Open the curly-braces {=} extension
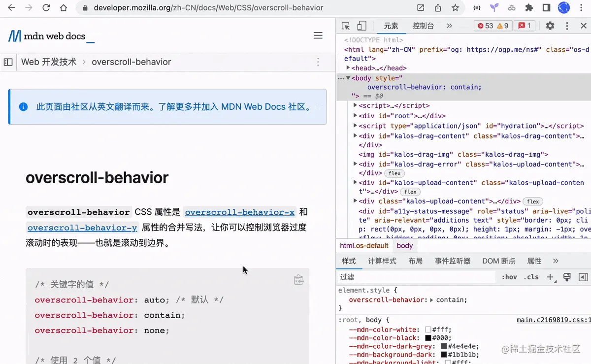The height and width of the screenshot is (364, 591). (476, 8)
